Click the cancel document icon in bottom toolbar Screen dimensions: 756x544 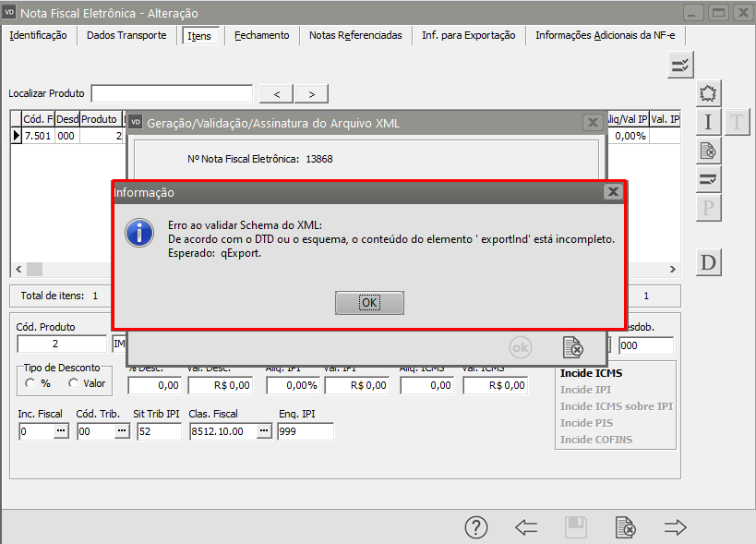(x=626, y=527)
